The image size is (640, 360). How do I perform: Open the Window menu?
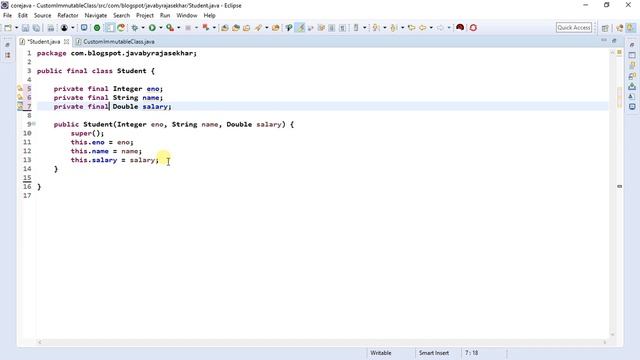(187, 16)
